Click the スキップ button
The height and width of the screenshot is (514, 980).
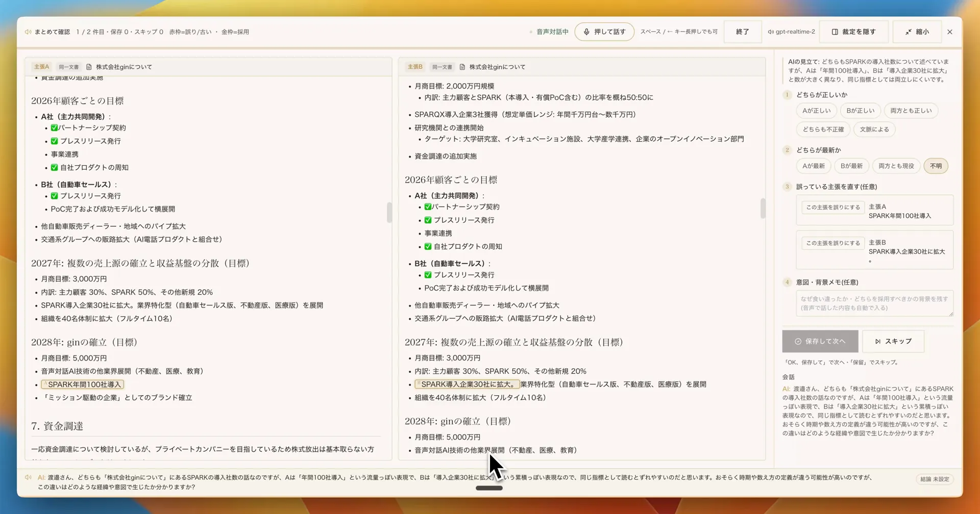(x=893, y=341)
